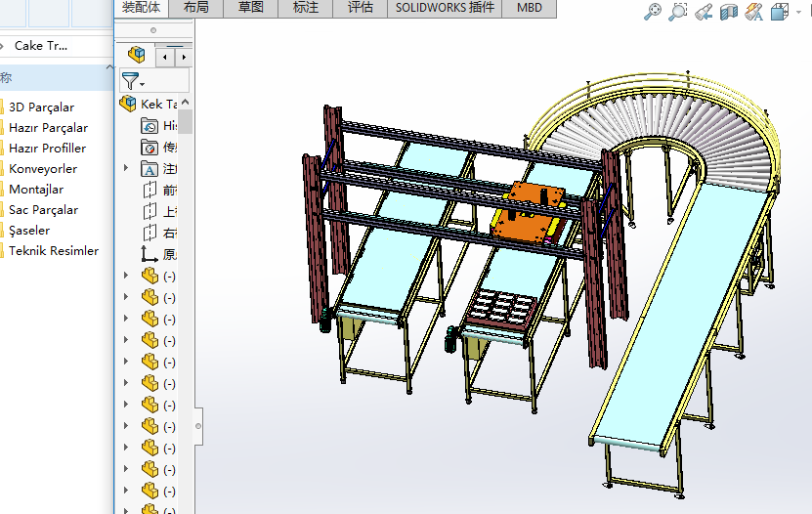812x514 pixels.
Task: Click the FeatureManager assembly tab icon
Action: pos(137,56)
